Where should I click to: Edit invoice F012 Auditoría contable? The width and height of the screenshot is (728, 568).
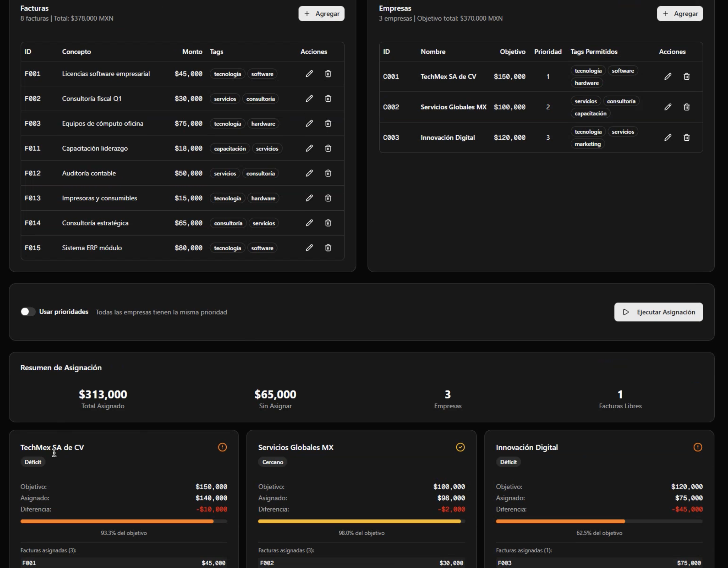(309, 173)
